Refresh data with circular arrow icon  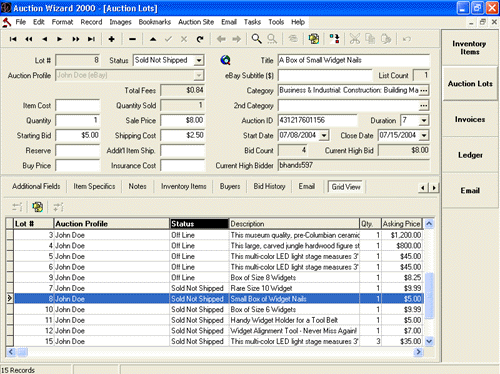[200, 39]
